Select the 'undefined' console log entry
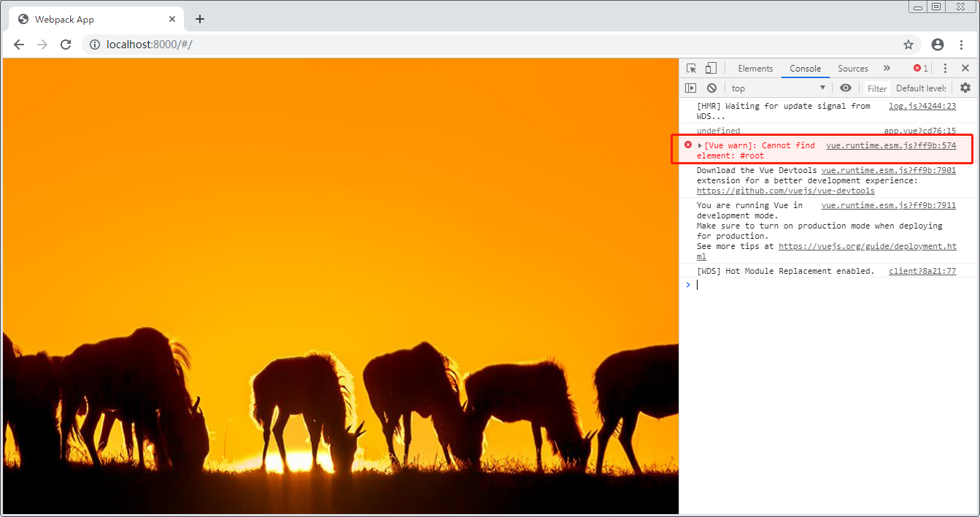This screenshot has width=980, height=517. click(718, 131)
